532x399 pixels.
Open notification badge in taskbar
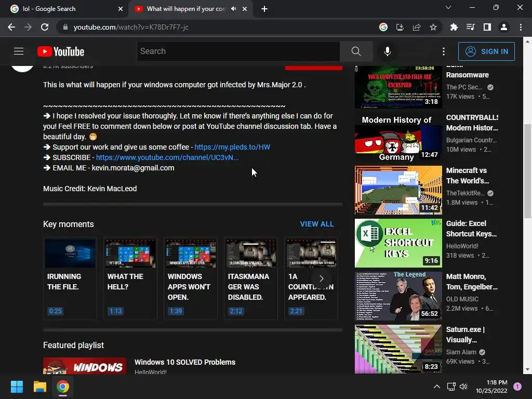517,387
